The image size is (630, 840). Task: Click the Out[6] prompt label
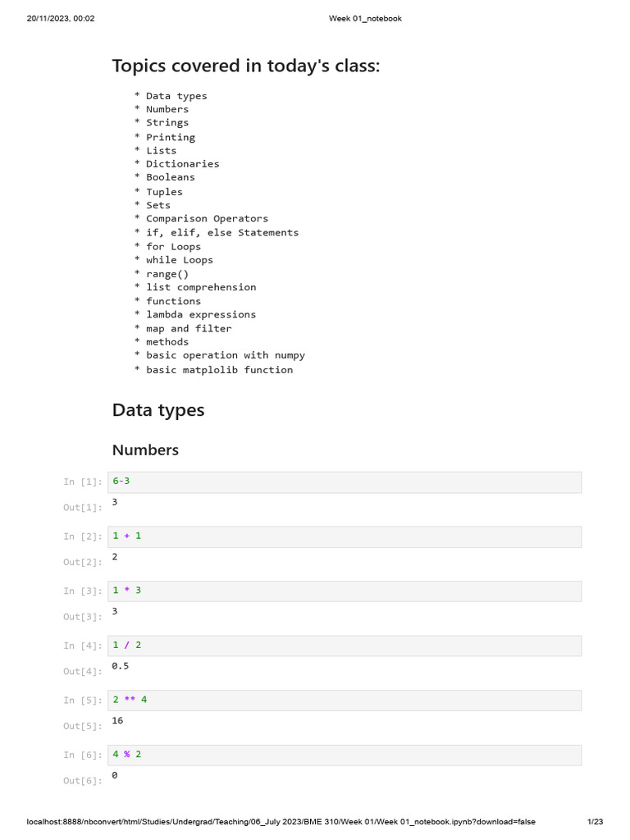83,781
